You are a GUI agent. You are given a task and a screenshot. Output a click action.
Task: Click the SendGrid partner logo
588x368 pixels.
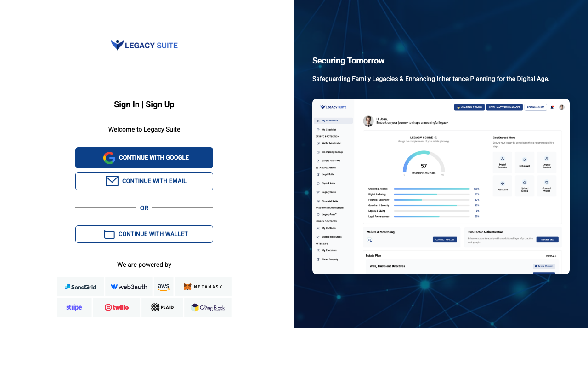tap(80, 287)
